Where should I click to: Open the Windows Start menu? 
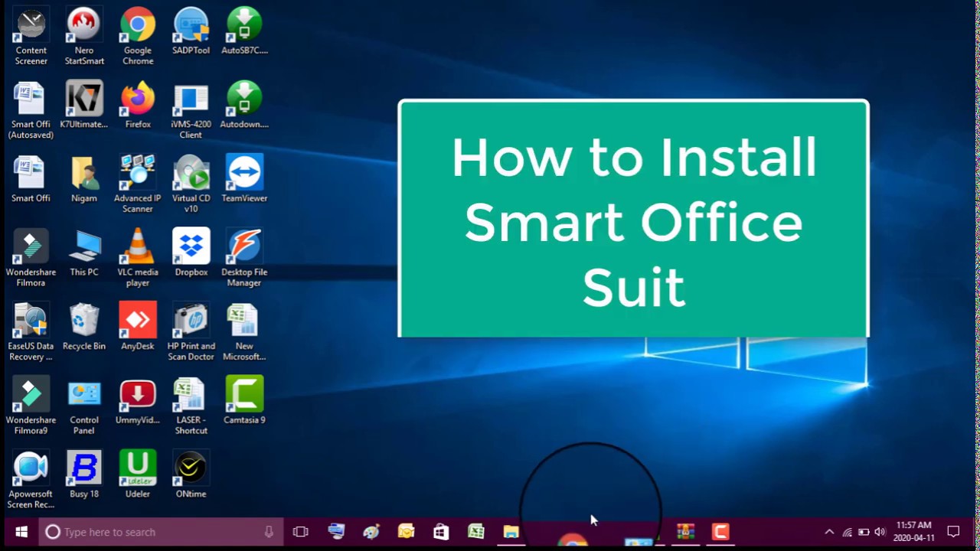[x=21, y=532]
